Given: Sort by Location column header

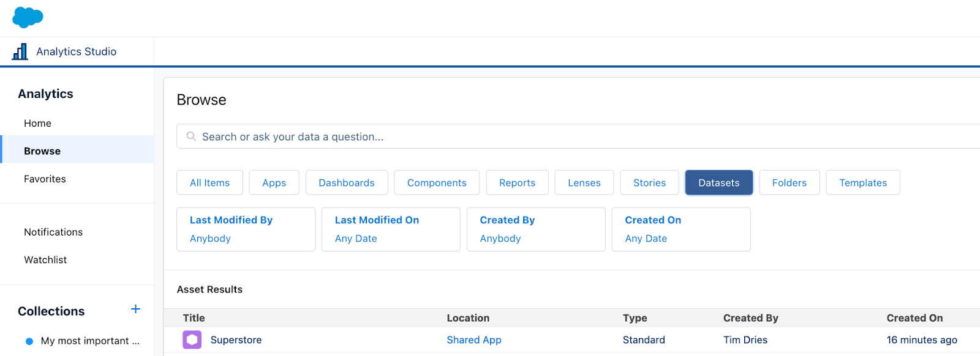Looking at the screenshot, I should click(468, 317).
